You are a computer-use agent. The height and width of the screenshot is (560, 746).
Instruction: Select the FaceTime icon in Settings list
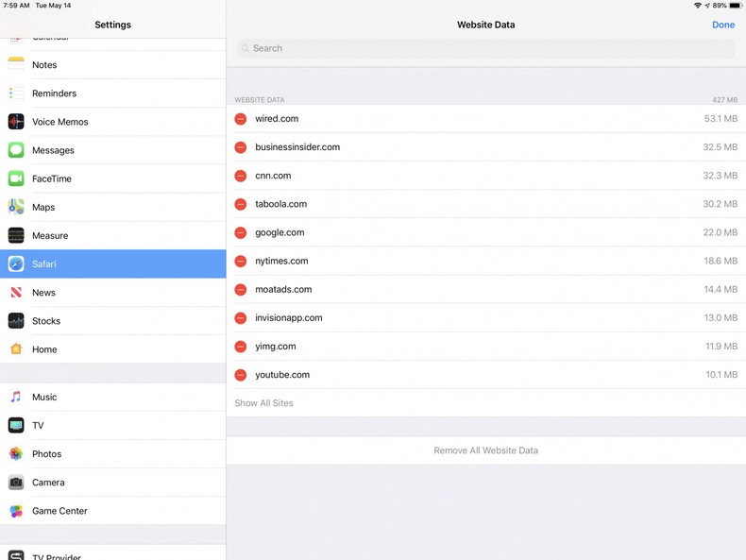coord(16,178)
